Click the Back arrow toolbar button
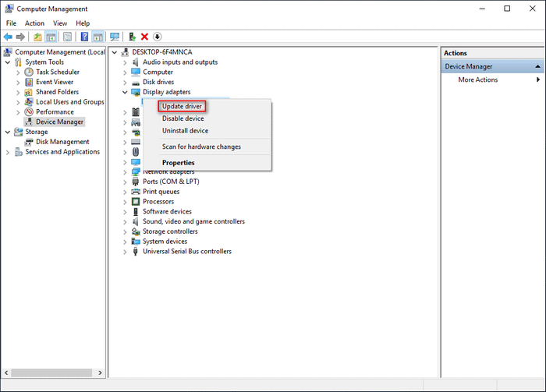Viewport: 546px width, 392px height. click(8, 37)
